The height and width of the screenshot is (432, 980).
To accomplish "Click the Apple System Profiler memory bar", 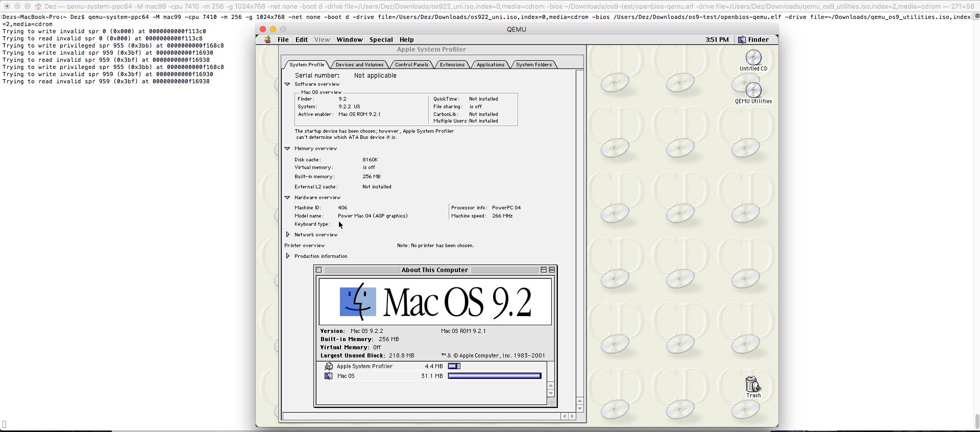I will coord(454,366).
